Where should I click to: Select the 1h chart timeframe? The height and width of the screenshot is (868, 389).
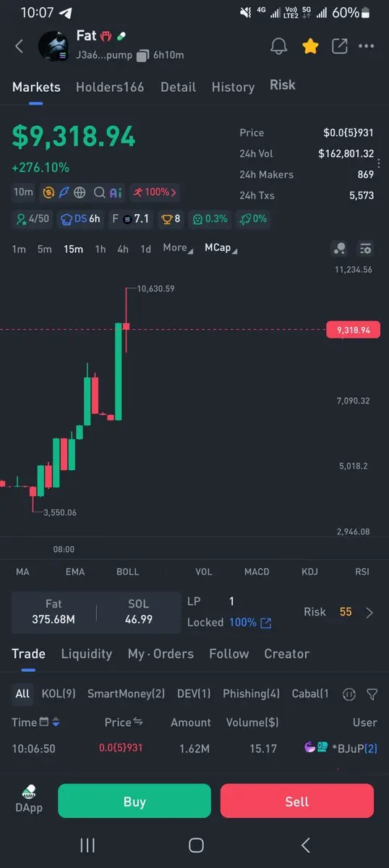101,249
